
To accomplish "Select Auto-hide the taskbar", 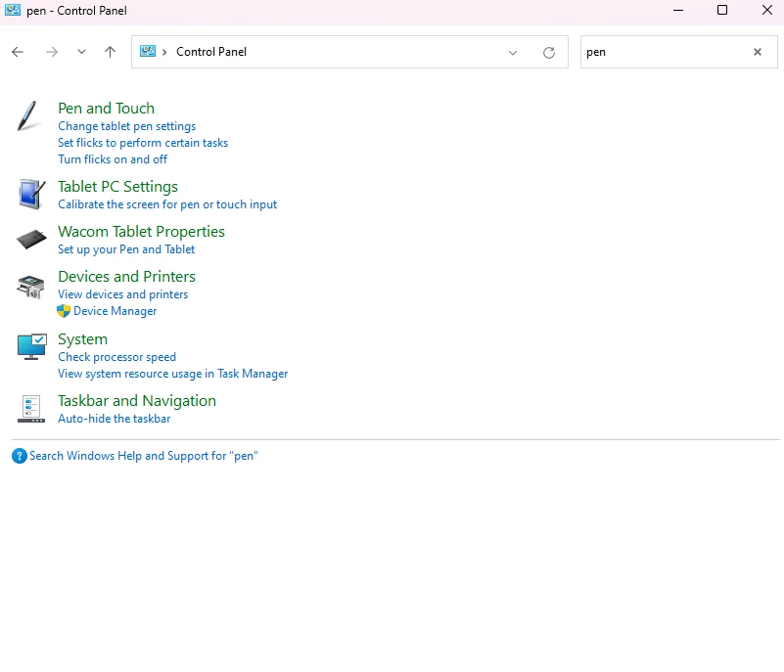I will 114,419.
